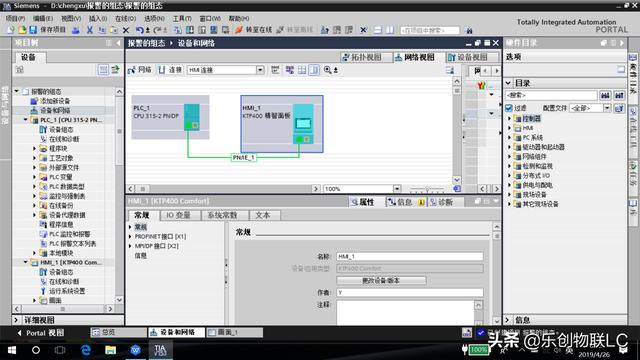The image size is (640, 360).
Task: Expand the detail view panel
Action: coord(16,320)
